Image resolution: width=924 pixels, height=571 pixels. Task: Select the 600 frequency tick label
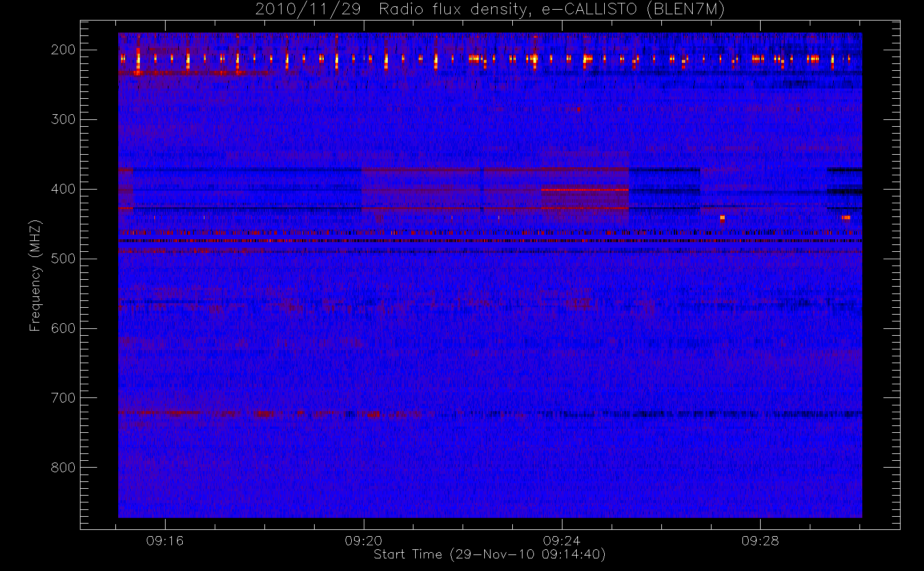(x=63, y=328)
